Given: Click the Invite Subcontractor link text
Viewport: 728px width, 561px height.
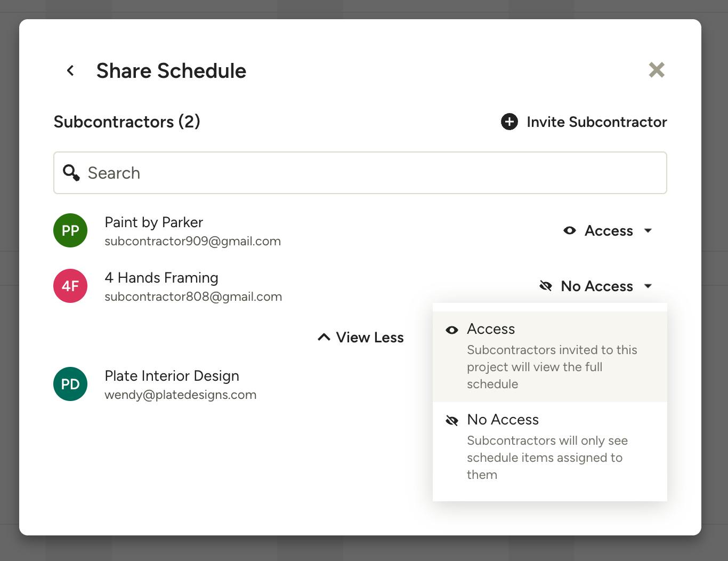Looking at the screenshot, I should tap(596, 122).
